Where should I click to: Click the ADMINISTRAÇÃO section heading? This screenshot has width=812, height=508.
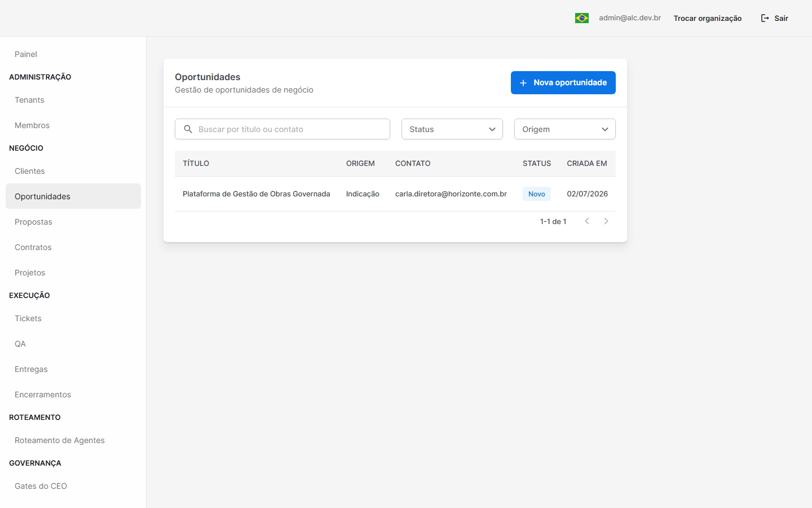[40, 77]
